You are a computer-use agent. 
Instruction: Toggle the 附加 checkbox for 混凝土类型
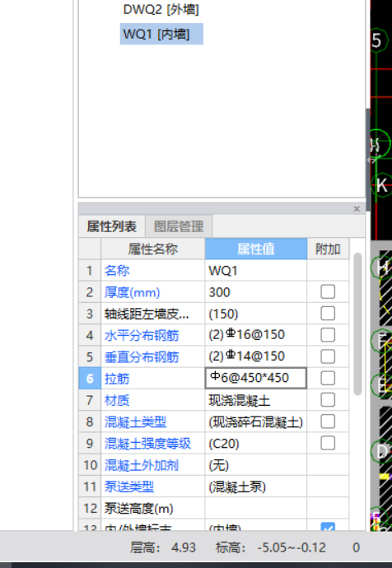pos(328,421)
